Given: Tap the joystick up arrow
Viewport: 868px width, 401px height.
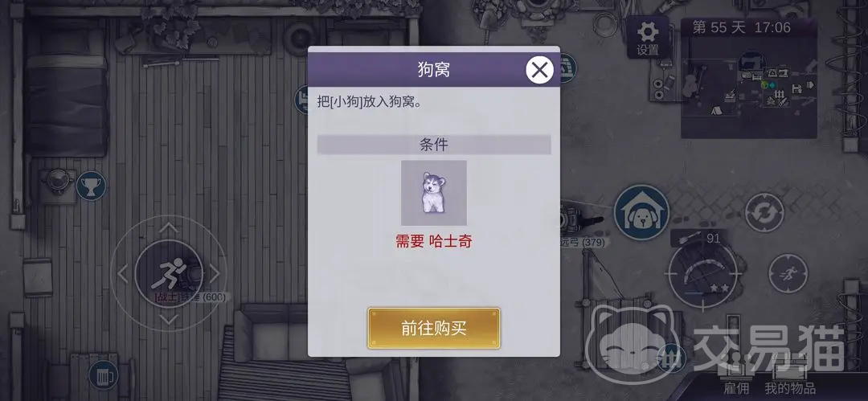Looking at the screenshot, I should pyautogui.click(x=168, y=227).
